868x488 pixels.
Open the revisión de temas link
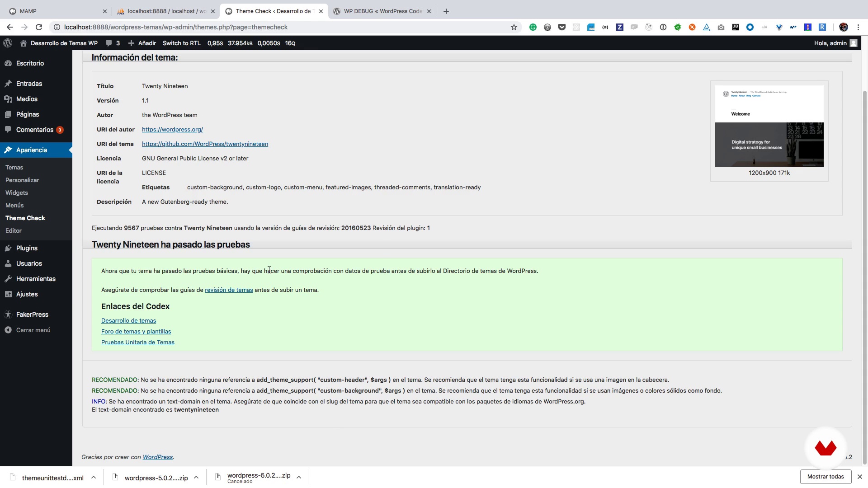pyautogui.click(x=229, y=290)
